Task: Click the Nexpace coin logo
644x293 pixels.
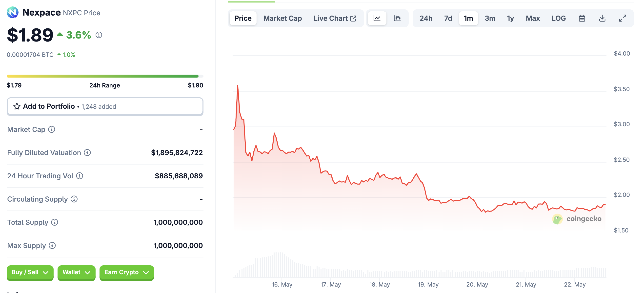Action: [x=13, y=12]
